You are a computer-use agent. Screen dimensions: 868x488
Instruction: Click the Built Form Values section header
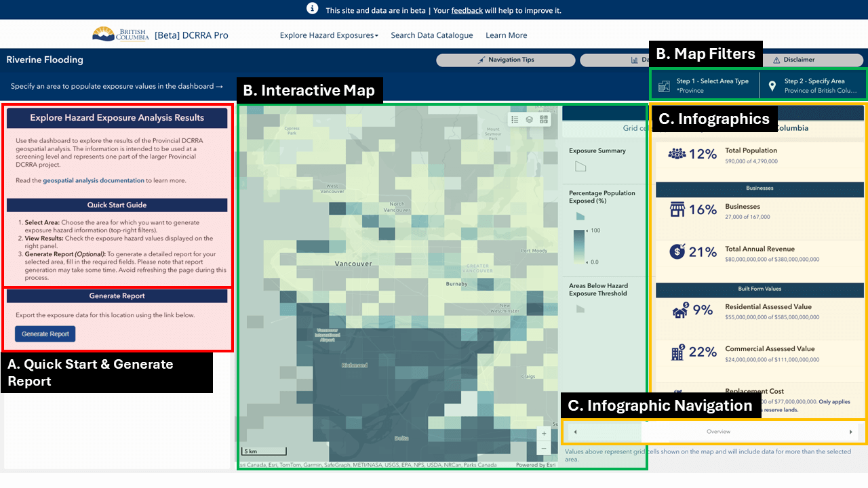tap(759, 289)
